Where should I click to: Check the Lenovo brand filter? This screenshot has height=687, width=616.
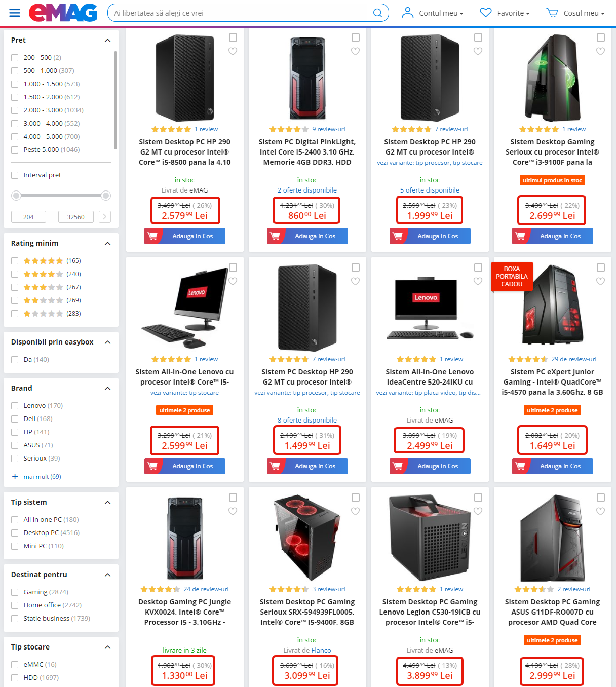(x=15, y=406)
